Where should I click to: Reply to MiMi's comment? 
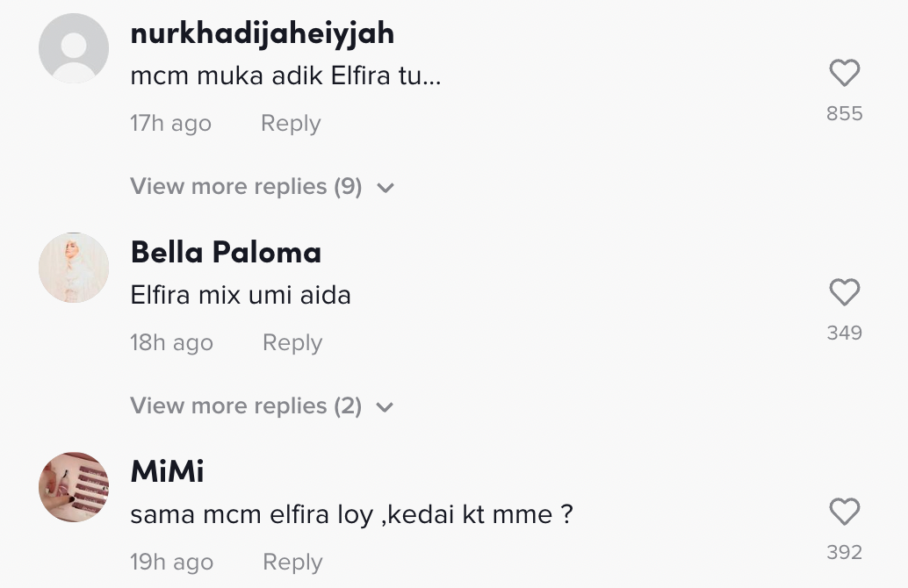(x=292, y=563)
